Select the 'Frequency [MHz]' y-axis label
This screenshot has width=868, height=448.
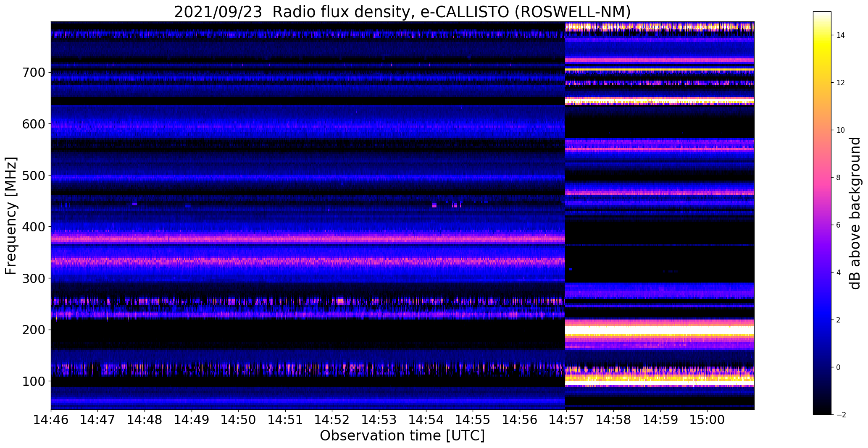click(x=11, y=216)
